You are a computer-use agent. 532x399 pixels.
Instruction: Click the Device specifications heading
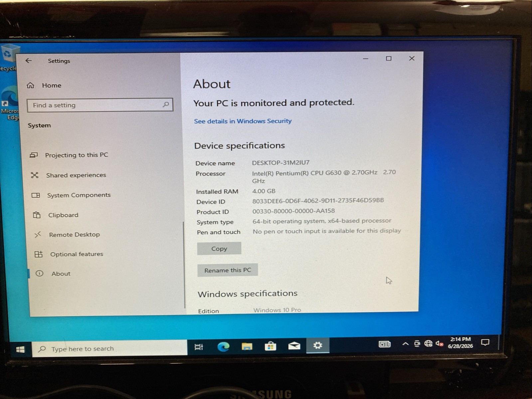pyautogui.click(x=239, y=146)
